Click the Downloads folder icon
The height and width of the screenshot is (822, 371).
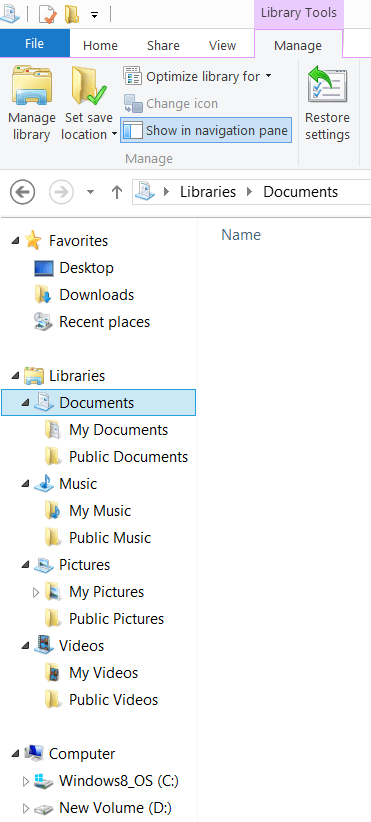click(x=43, y=295)
